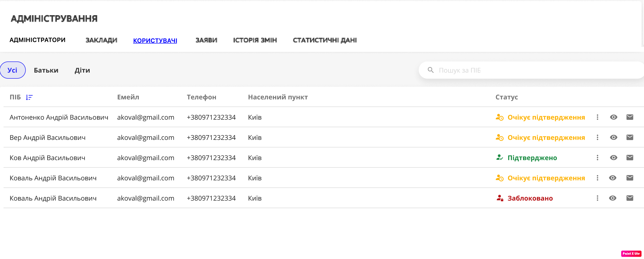Image resolution: width=644 pixels, height=259 pixels.
Task: Switch to the ЗАЯВИ tab
Action: pos(206,40)
